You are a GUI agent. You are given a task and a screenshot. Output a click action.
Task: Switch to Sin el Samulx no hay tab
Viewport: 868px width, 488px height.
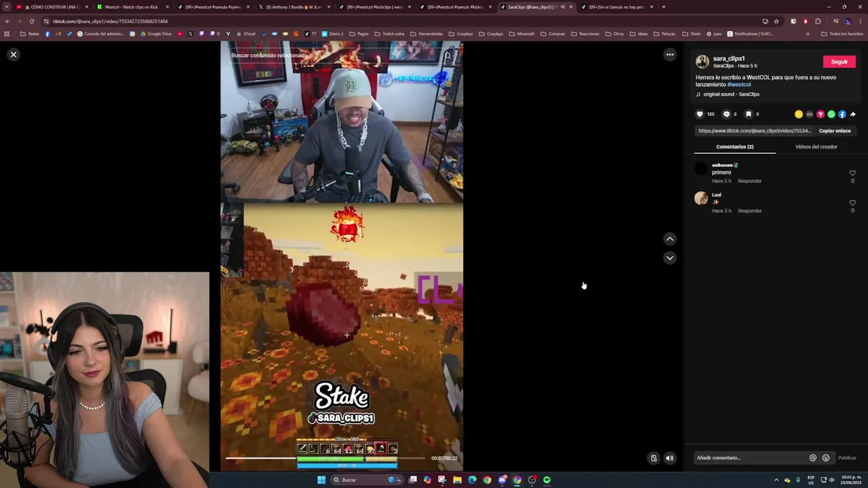tap(616, 7)
